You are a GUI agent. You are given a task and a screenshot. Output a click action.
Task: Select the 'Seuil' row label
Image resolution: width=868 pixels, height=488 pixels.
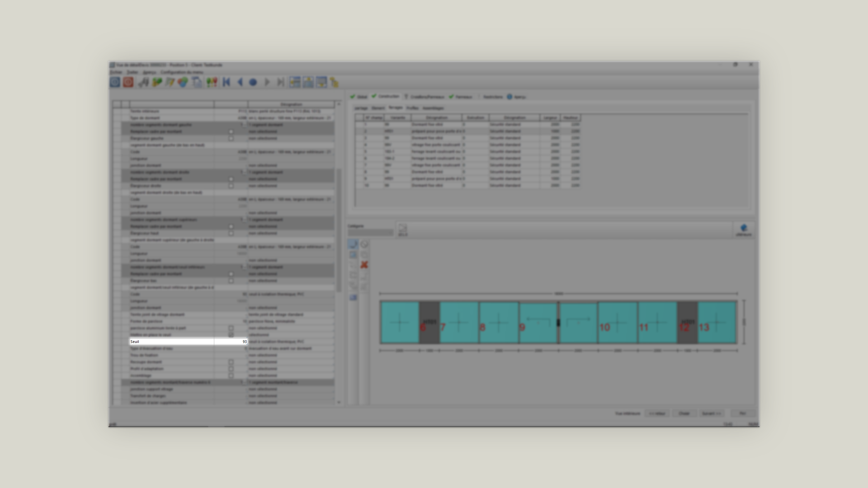(x=172, y=342)
